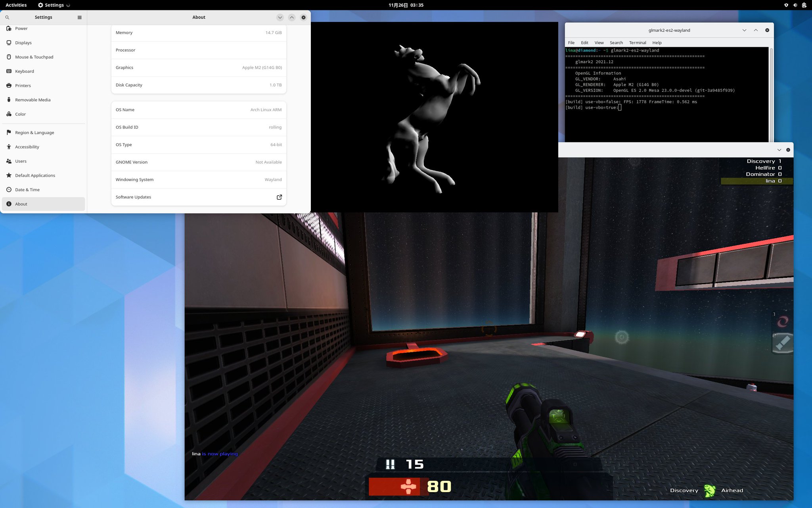
Task: Open Keyboard settings panel
Action: 25,71
